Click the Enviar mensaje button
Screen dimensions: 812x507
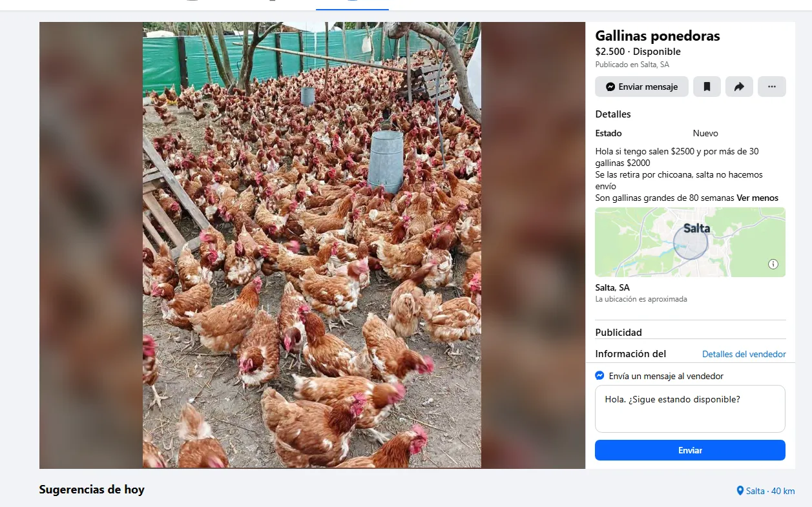click(641, 86)
